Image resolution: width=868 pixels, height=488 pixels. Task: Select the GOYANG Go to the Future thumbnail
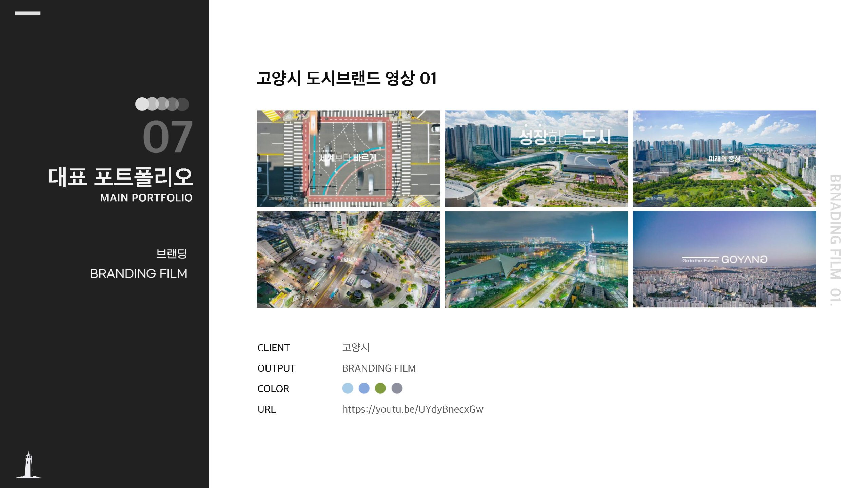point(724,260)
